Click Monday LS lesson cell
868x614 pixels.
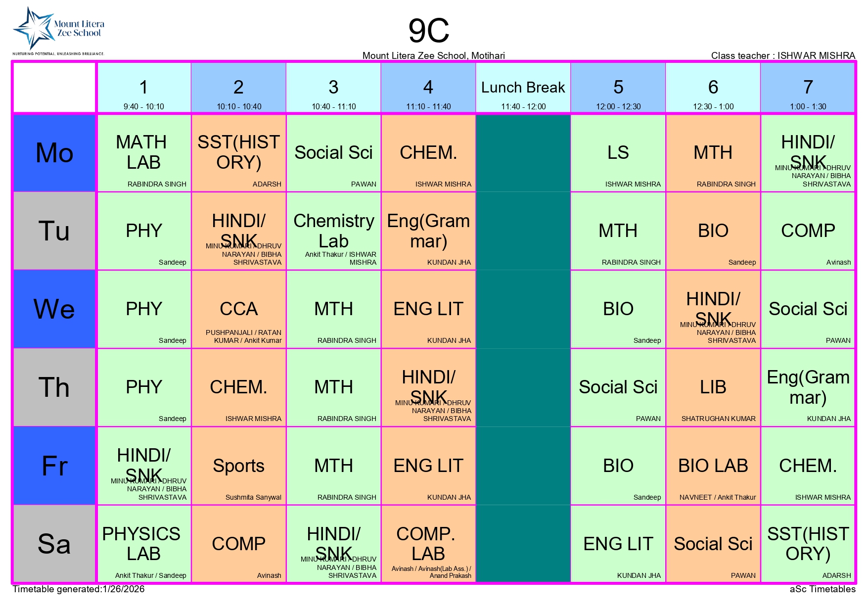[618, 153]
